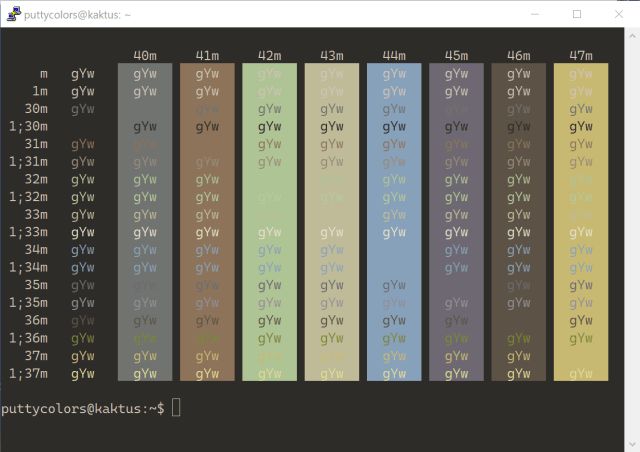Select the 34m row label

36,249
